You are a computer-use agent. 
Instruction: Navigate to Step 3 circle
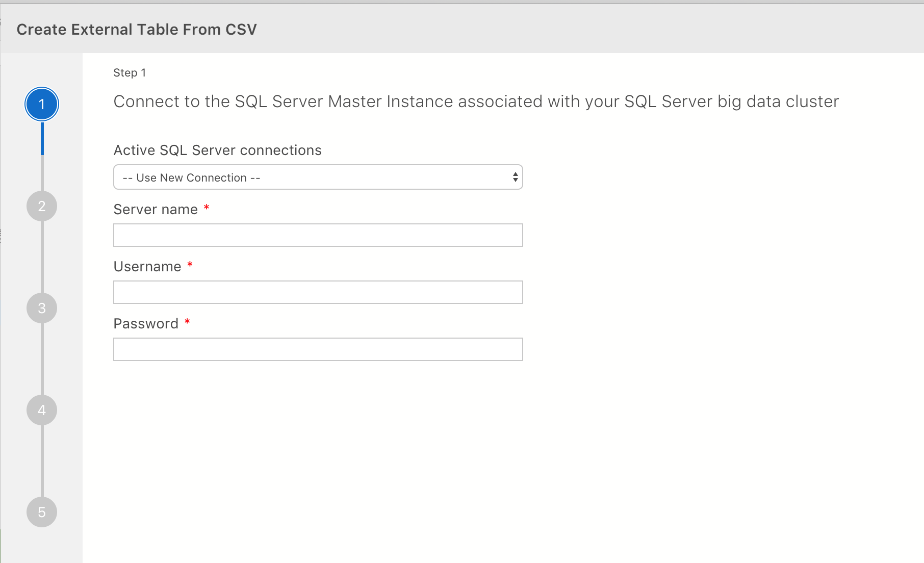pos(41,308)
